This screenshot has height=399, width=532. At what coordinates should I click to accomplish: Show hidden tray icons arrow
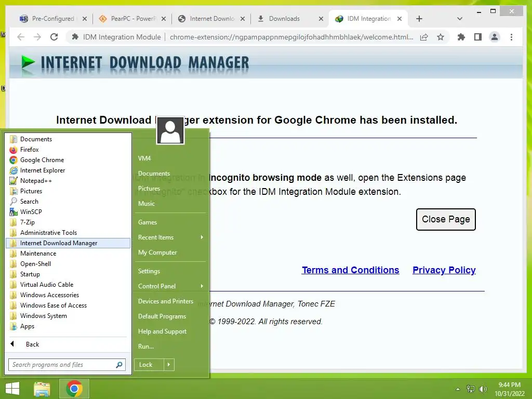click(458, 389)
